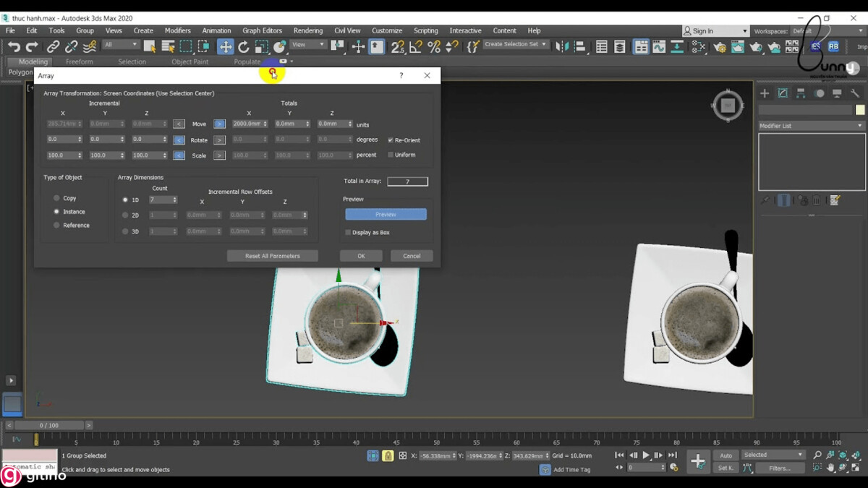
Task: Open the Modifier List dropdown
Action: 810,125
